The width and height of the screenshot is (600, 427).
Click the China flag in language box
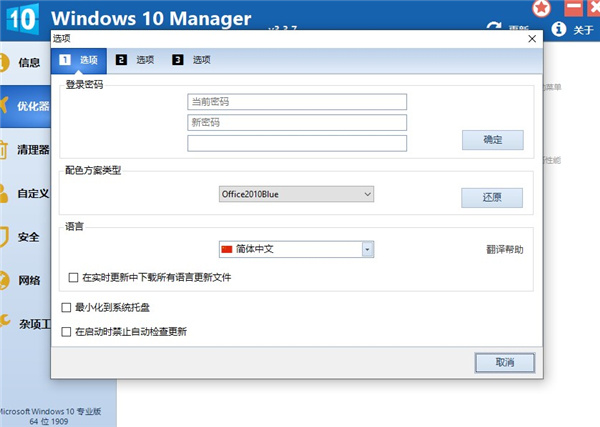[227, 249]
